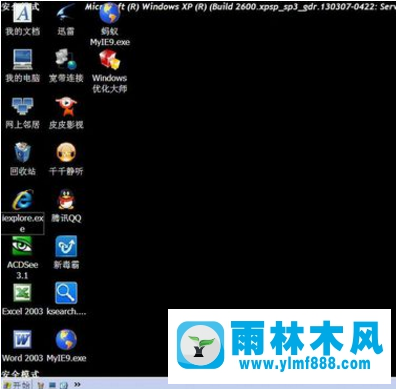
Task: Expand the quick launch chevron in taskbar
Action: (77, 385)
